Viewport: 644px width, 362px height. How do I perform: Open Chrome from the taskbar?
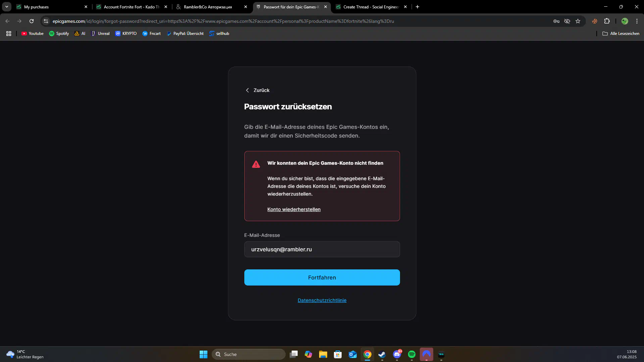pyautogui.click(x=367, y=354)
